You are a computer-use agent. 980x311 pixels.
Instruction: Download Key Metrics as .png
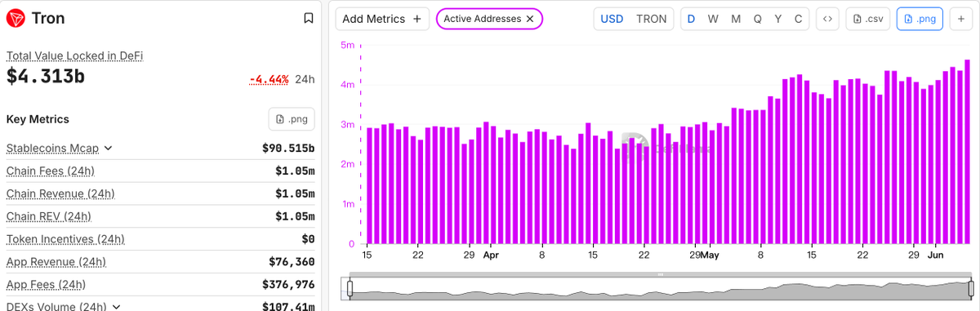(292, 119)
